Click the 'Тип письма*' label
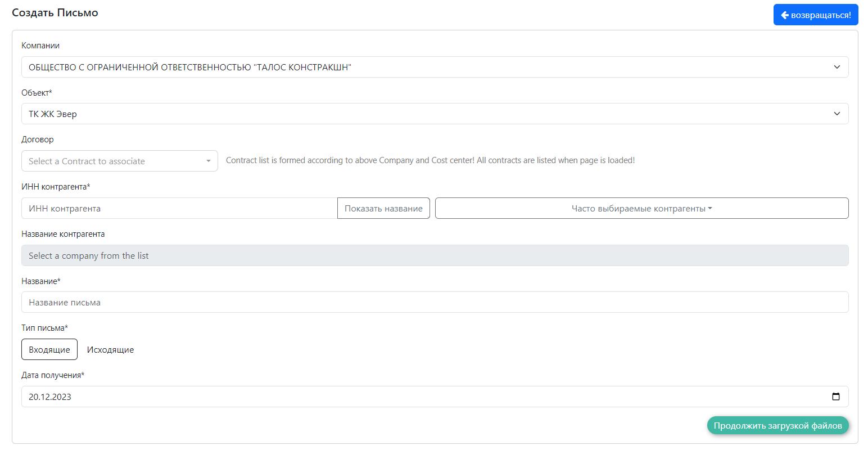The height and width of the screenshot is (450, 868). pyautogui.click(x=44, y=328)
